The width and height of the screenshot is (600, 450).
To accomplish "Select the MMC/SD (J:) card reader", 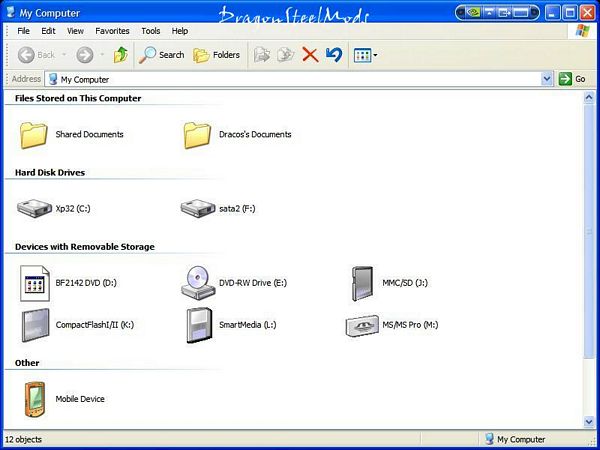I will [x=362, y=283].
